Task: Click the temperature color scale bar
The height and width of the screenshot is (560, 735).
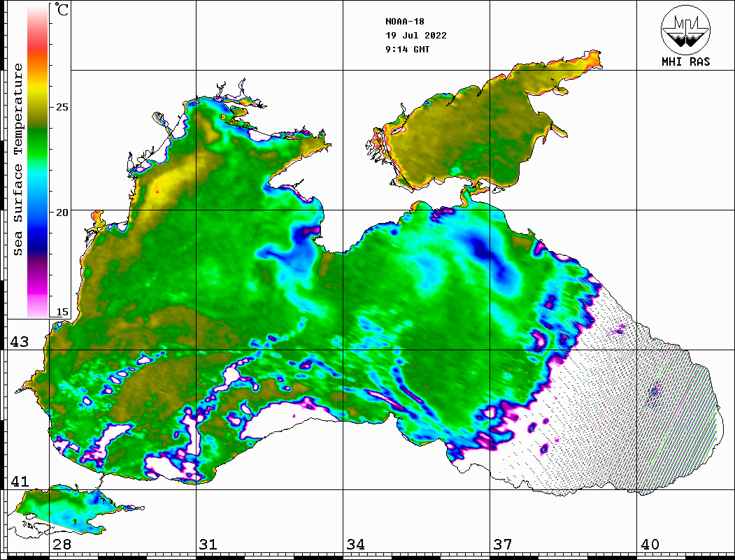Action: [38, 160]
